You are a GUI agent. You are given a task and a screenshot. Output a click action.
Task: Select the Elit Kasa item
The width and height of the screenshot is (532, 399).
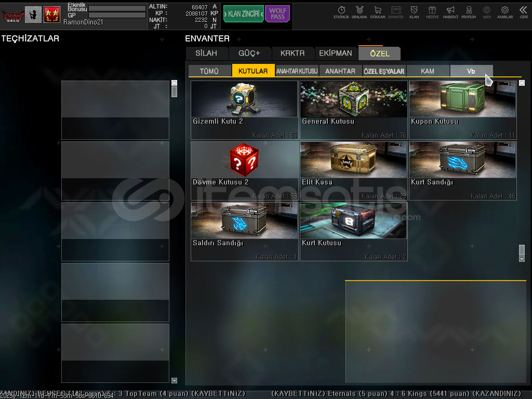pyautogui.click(x=353, y=170)
